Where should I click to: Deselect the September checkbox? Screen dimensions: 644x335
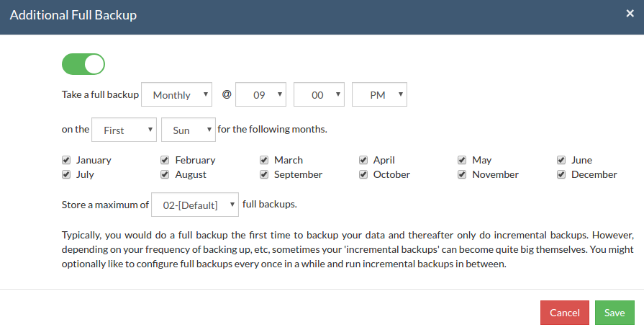point(264,174)
